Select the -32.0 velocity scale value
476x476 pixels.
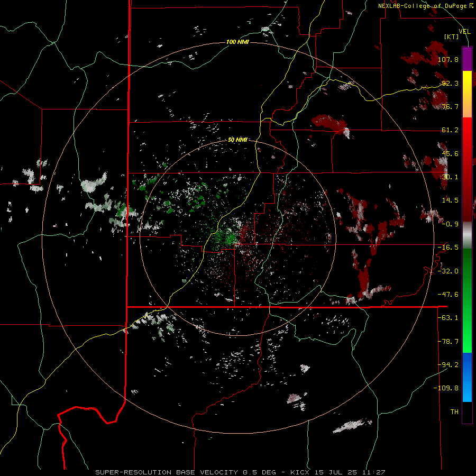(x=448, y=271)
